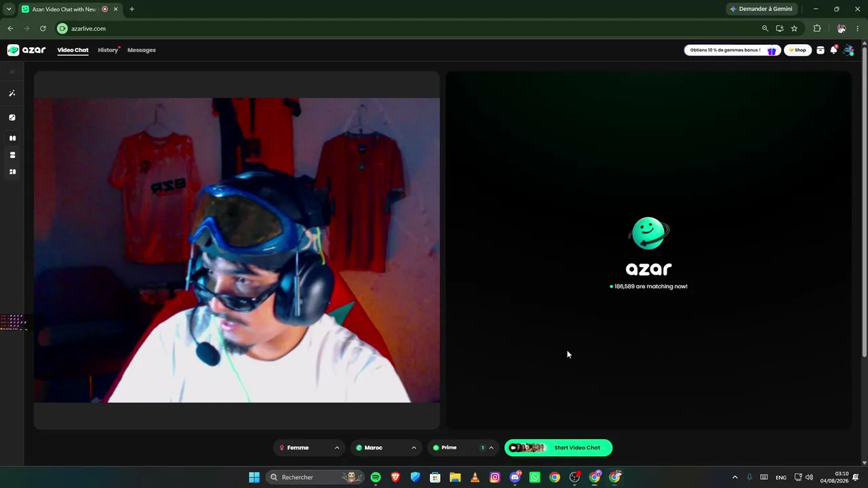Open OBS Studio from the taskbar

pyautogui.click(x=574, y=477)
